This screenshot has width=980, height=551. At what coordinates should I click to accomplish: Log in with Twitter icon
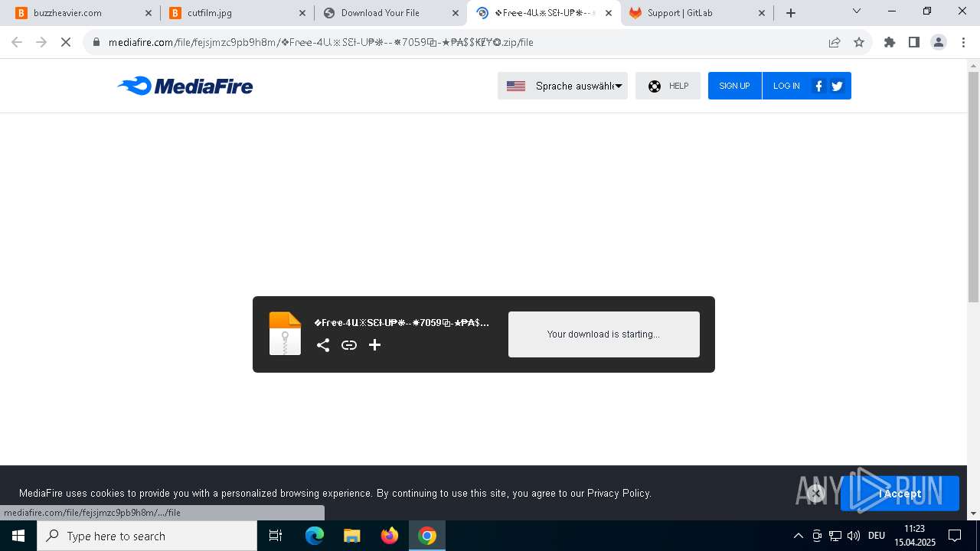point(837,86)
